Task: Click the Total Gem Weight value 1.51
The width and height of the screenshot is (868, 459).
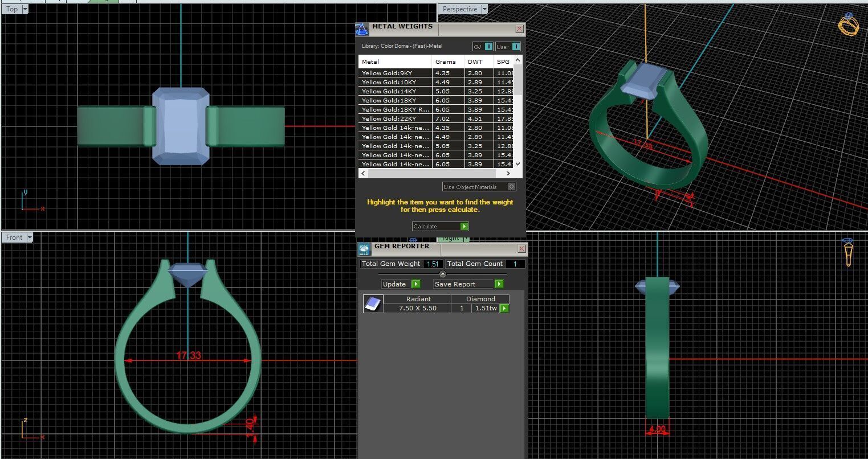Action: tap(433, 264)
